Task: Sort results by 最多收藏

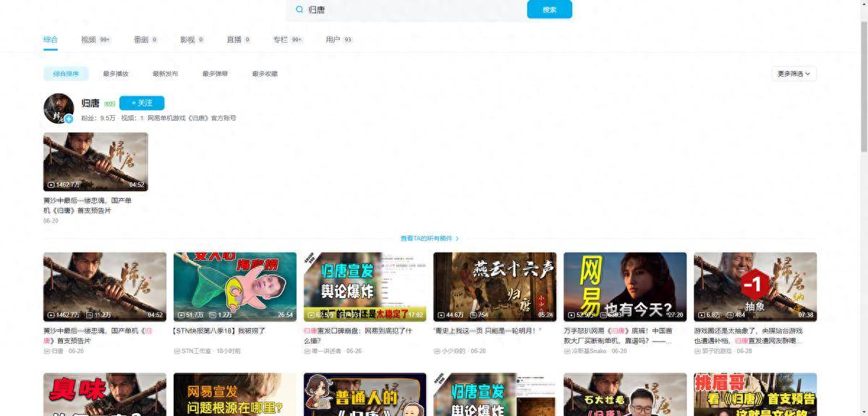Action: click(265, 74)
